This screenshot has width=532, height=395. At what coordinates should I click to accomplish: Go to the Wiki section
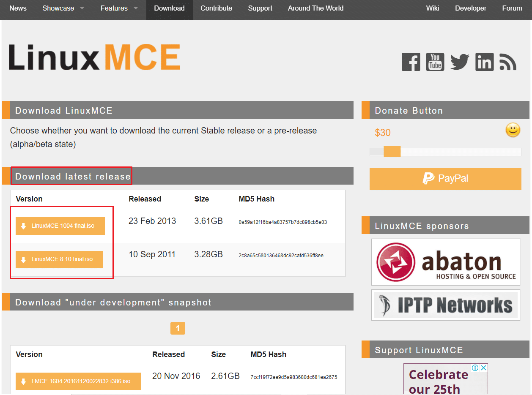[x=432, y=8]
